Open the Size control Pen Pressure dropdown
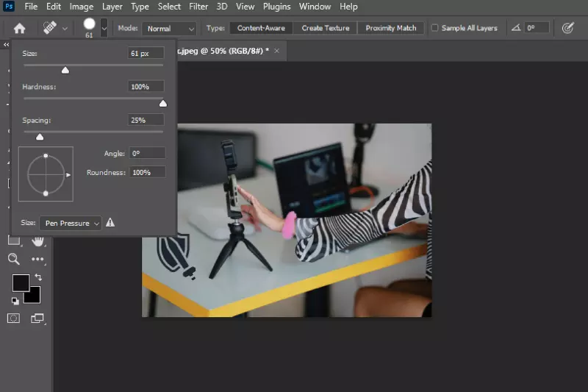 coord(71,223)
